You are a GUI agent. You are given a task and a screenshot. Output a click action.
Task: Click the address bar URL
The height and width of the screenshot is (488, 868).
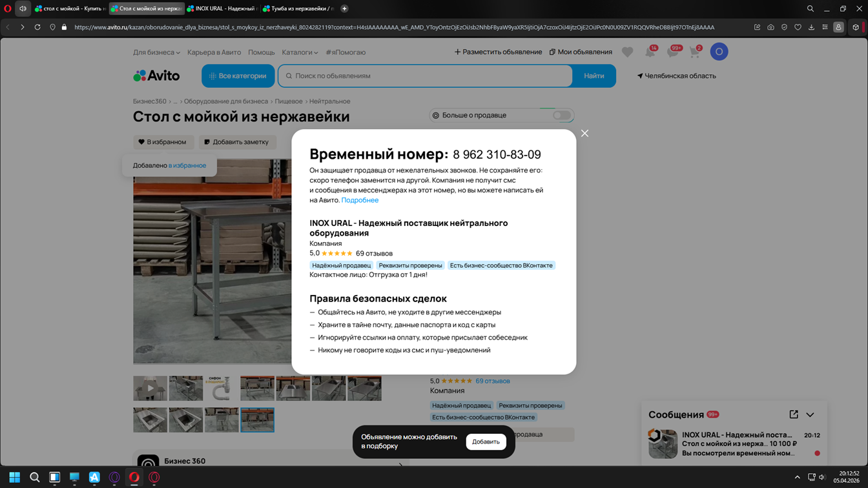[394, 27]
